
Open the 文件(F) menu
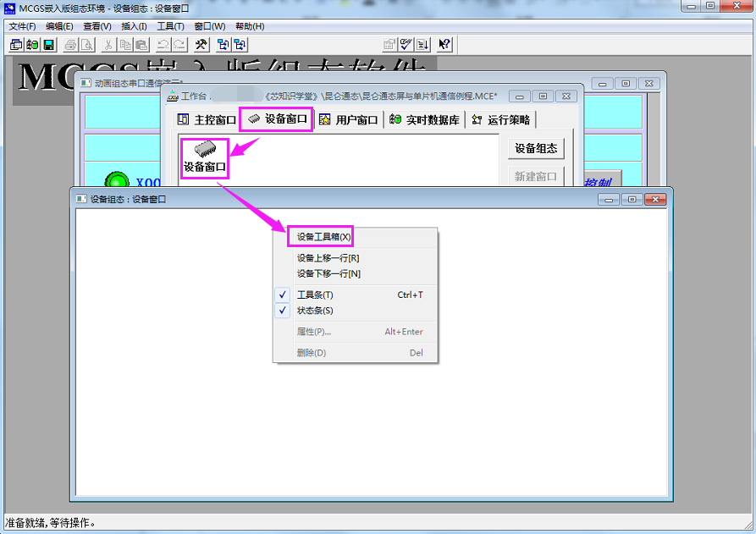(x=22, y=26)
